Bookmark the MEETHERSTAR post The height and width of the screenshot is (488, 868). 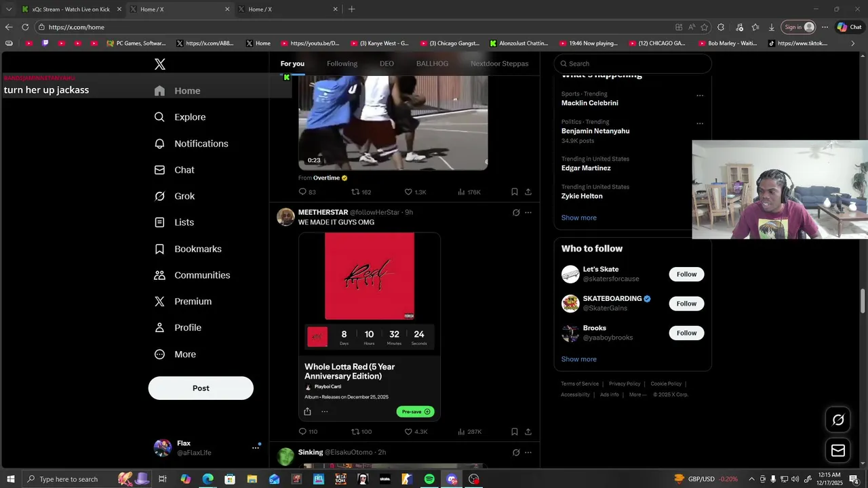(x=515, y=432)
